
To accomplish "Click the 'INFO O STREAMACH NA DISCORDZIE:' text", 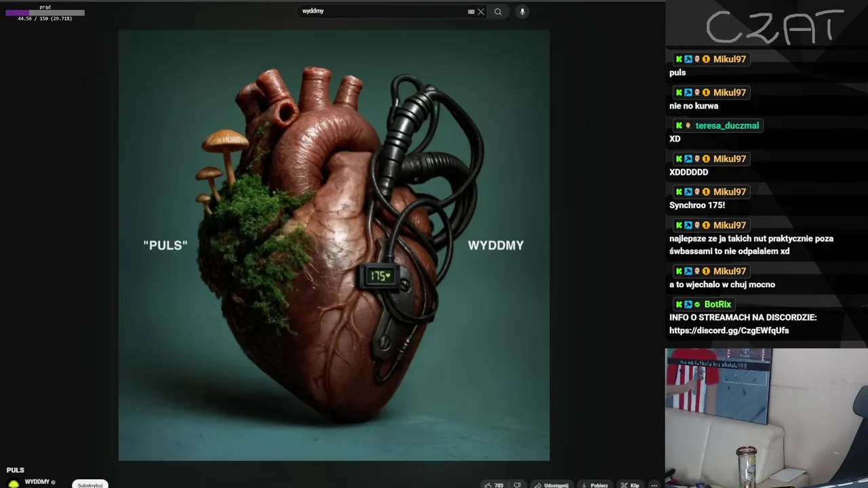I will click(743, 317).
